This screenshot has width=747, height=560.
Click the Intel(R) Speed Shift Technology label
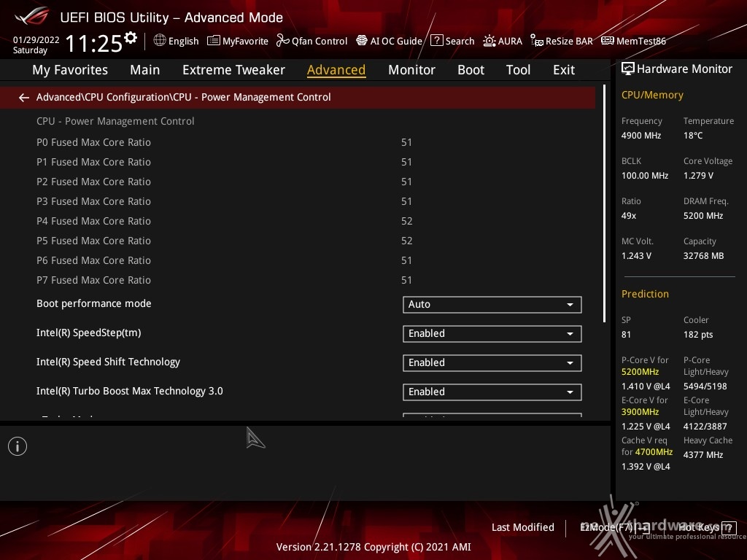tap(108, 362)
